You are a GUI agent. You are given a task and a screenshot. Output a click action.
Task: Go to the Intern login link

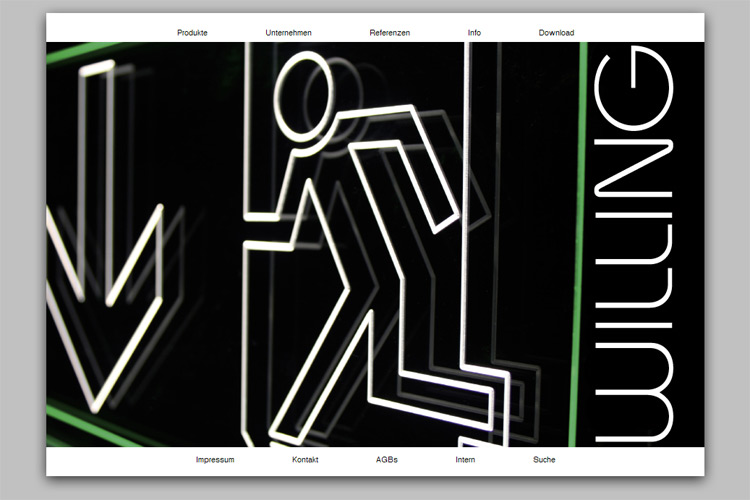point(465,459)
